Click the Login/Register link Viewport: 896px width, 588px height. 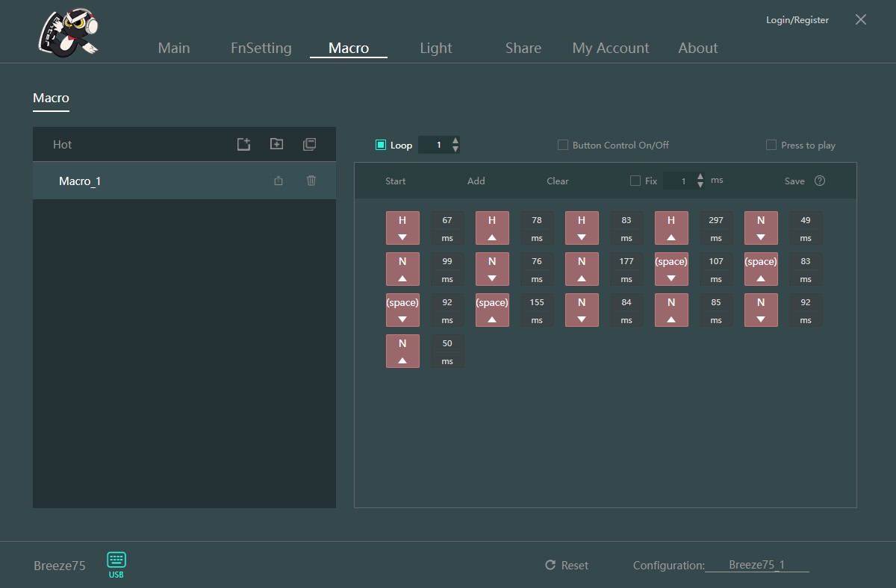(x=797, y=20)
